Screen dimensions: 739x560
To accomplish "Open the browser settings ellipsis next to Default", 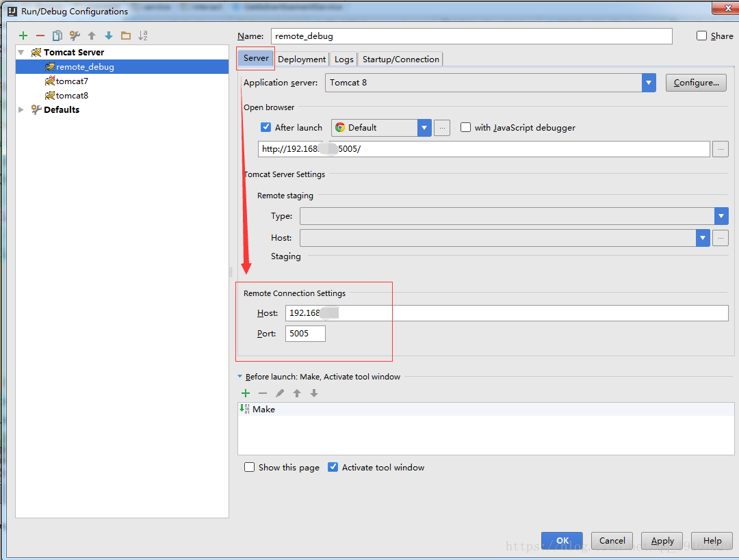I will tap(441, 128).
